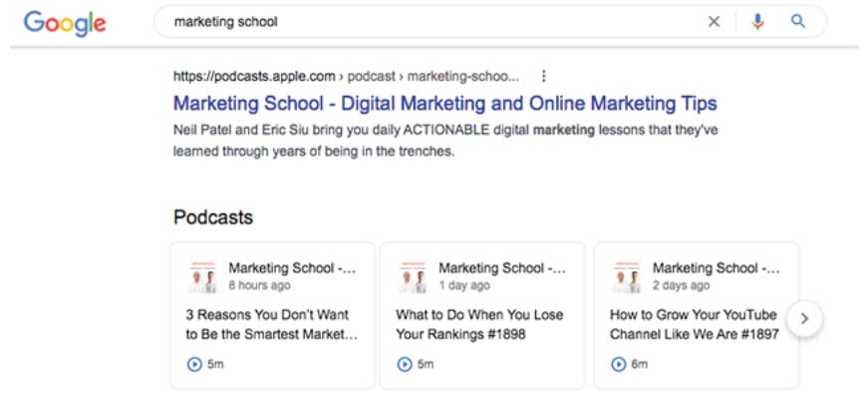
Task: Click the Google logo
Action: pos(64,23)
